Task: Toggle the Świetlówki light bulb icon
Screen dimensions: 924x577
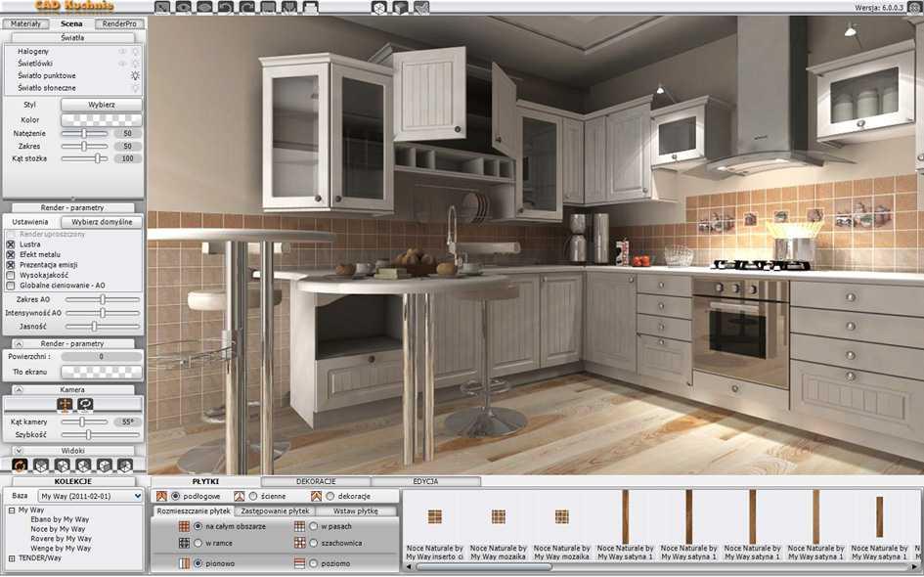Action: [x=136, y=63]
